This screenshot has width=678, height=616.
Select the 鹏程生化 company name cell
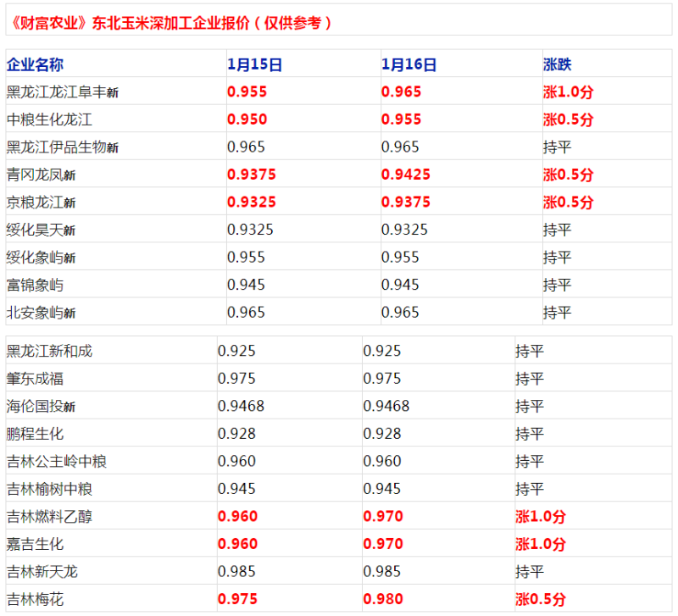point(35,434)
